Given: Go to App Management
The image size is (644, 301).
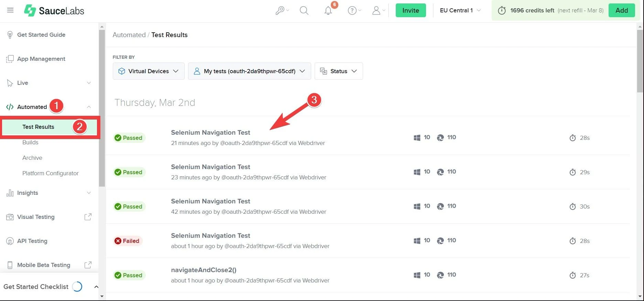Looking at the screenshot, I should [x=41, y=59].
